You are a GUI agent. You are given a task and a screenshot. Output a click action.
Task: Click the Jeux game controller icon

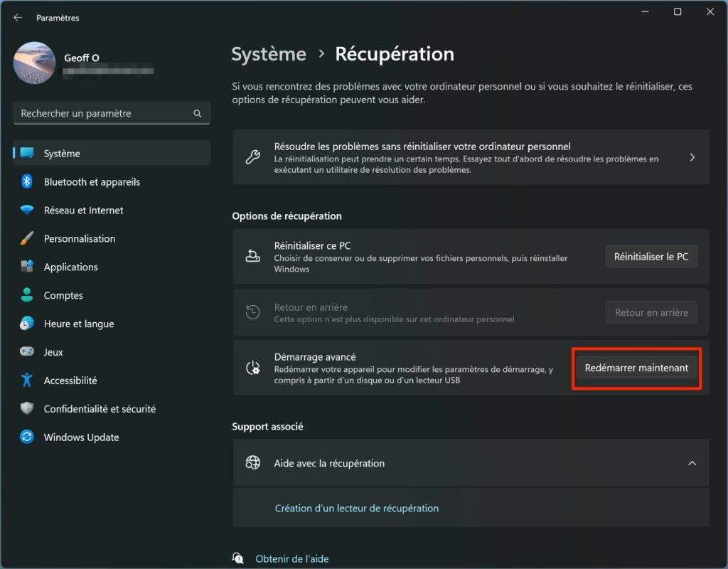point(27,352)
